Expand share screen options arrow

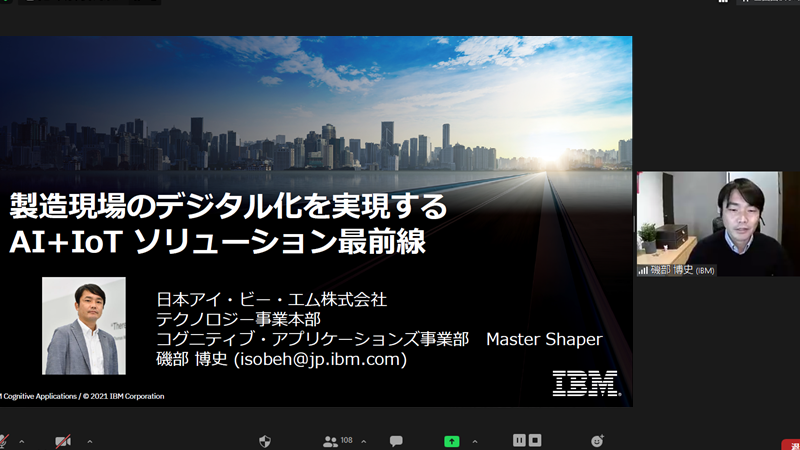coord(475,441)
